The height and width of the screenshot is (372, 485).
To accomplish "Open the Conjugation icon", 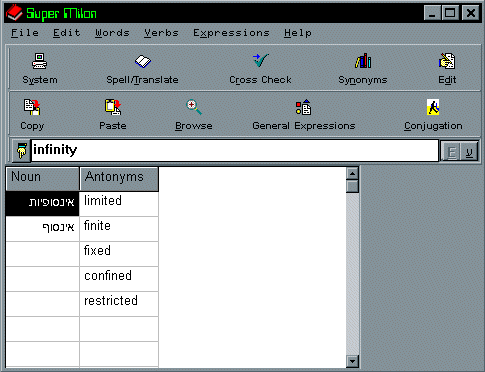I will 433,107.
